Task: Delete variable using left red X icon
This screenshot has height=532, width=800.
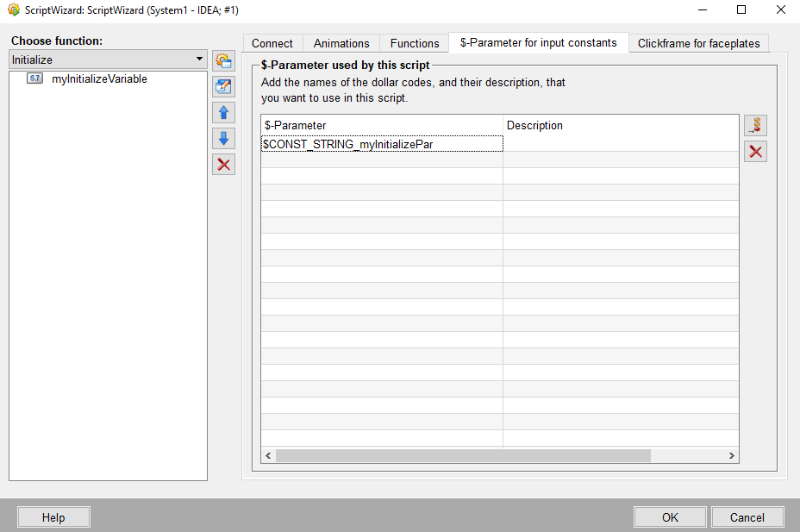Action: pyautogui.click(x=223, y=164)
